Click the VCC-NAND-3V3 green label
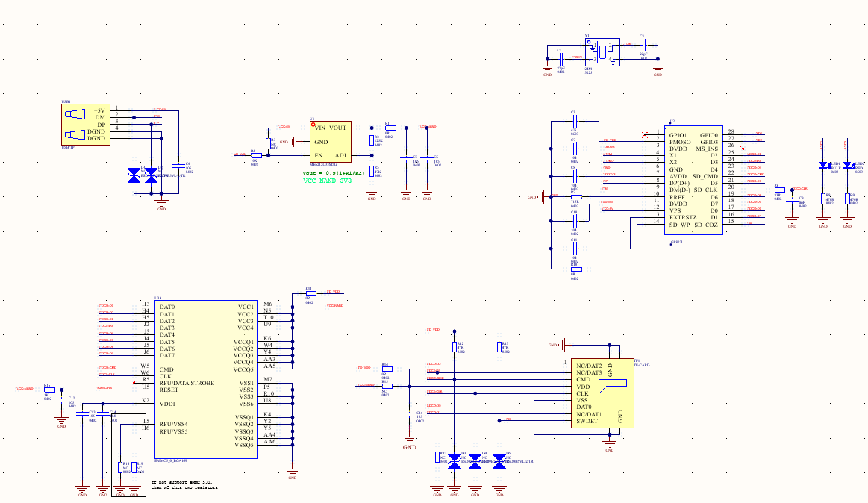This screenshot has width=868, height=503. point(327,181)
